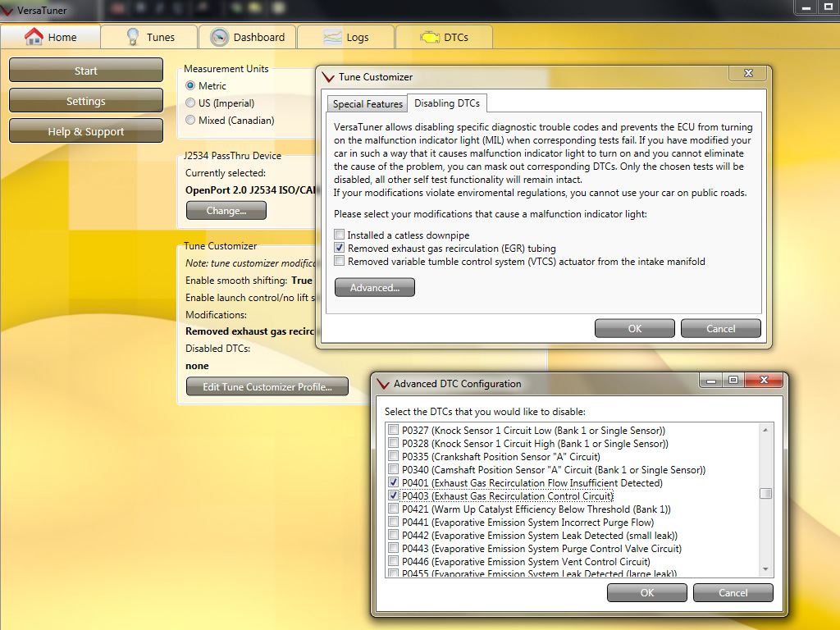840x630 pixels.
Task: Switch to the Tunes tab
Action: click(149, 37)
